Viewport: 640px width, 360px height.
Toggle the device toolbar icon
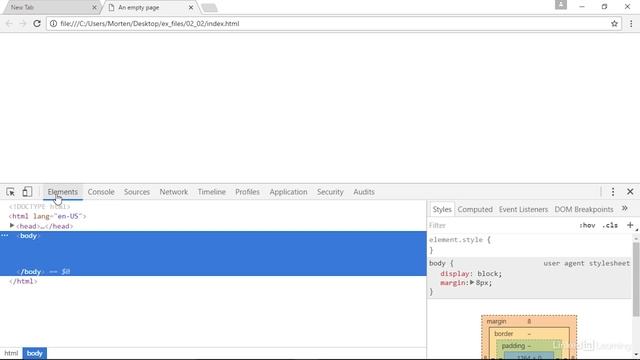pyautogui.click(x=27, y=192)
